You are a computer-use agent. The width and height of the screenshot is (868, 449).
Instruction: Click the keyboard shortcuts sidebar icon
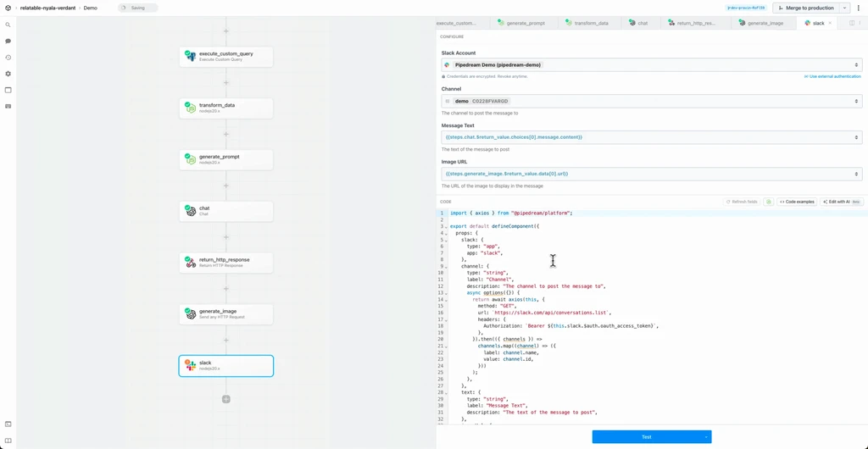pyautogui.click(x=8, y=106)
